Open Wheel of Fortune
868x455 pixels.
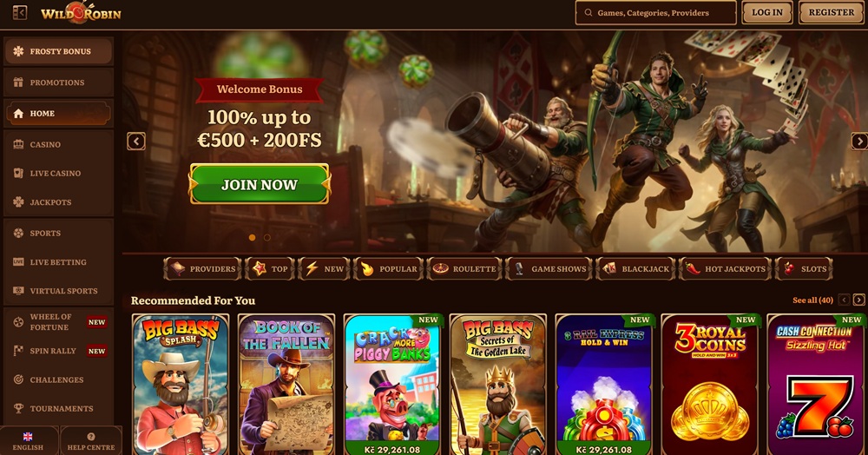pyautogui.click(x=58, y=321)
